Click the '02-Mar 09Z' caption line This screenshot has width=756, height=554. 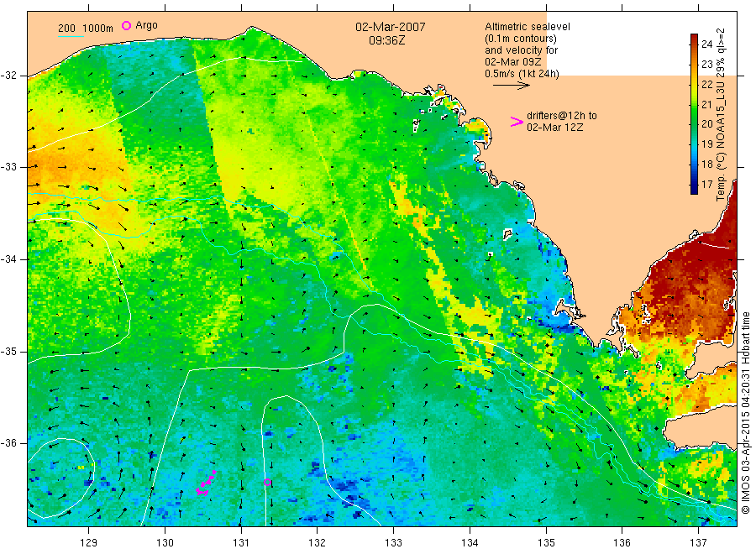tap(513, 62)
